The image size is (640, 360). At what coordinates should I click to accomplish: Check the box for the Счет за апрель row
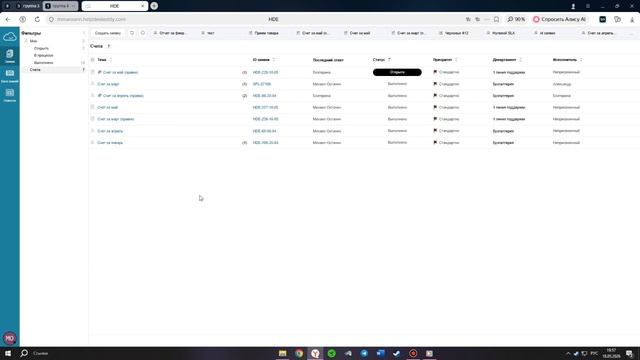(92, 131)
